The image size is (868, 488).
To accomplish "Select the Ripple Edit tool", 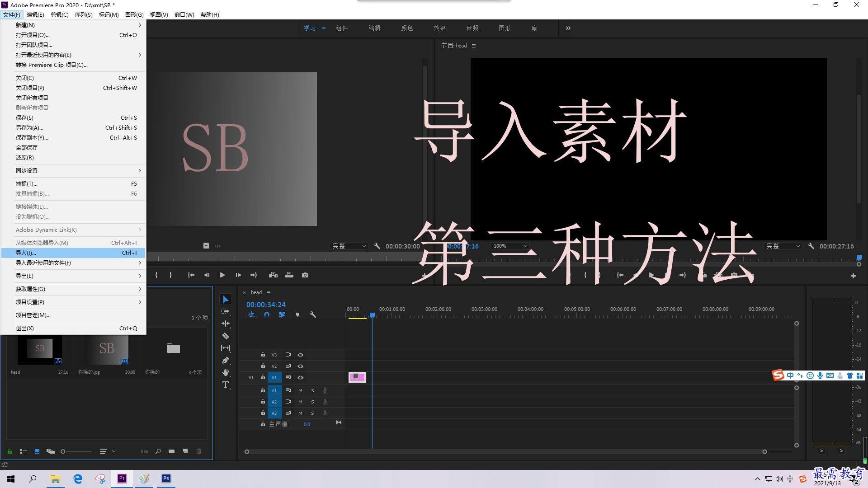I will click(226, 324).
